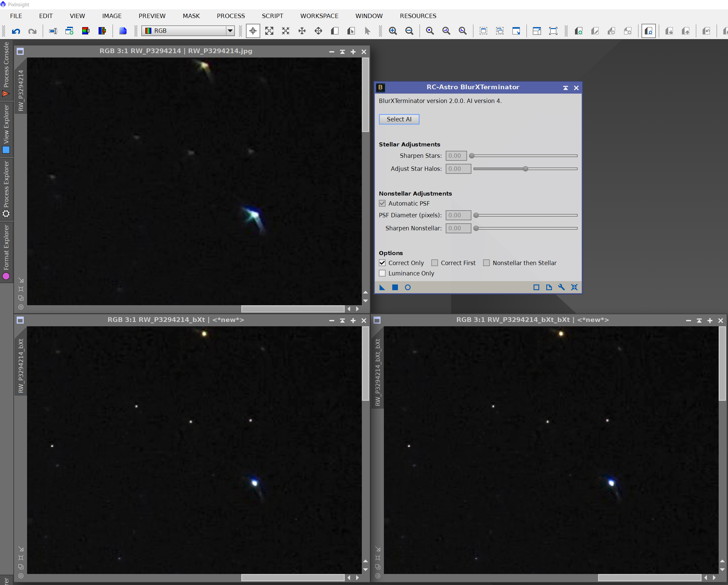Click the arrow pointer tool in toolbar

tap(368, 31)
